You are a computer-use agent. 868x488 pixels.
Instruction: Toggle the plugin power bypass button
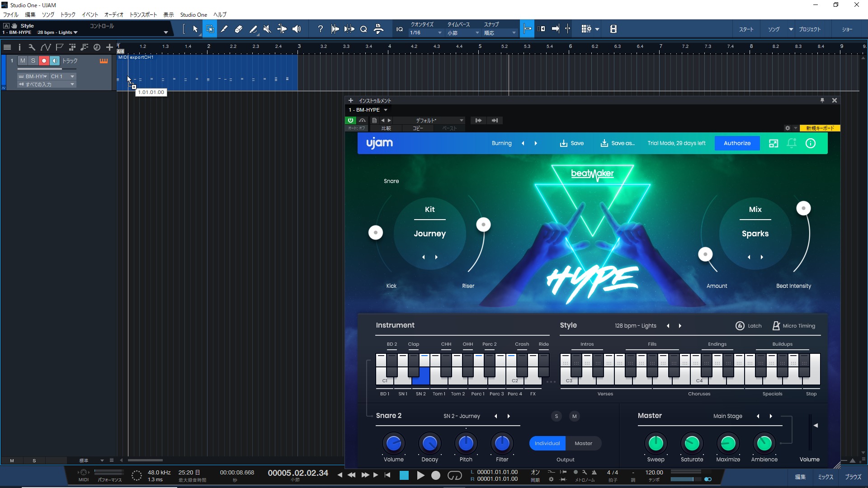pos(350,121)
